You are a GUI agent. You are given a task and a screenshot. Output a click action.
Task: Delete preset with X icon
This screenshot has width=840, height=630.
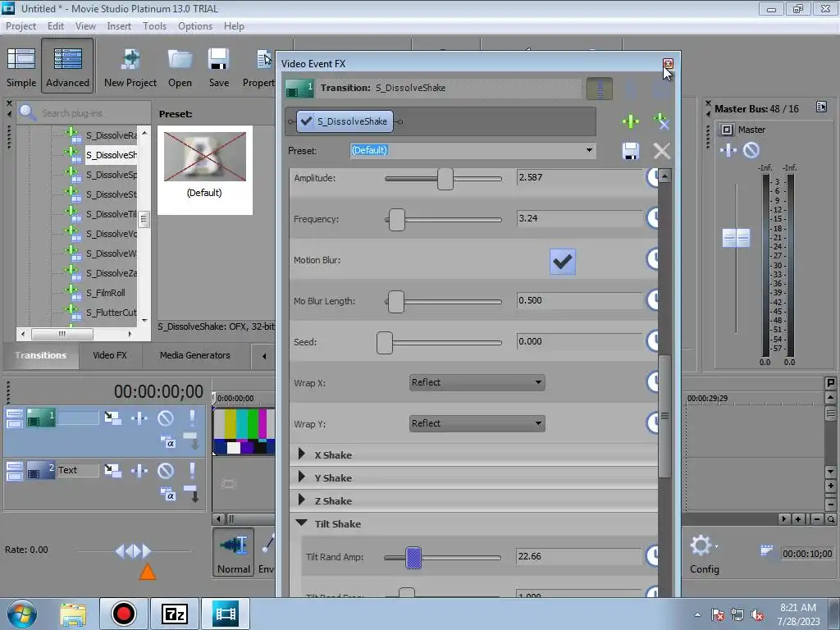tap(662, 151)
